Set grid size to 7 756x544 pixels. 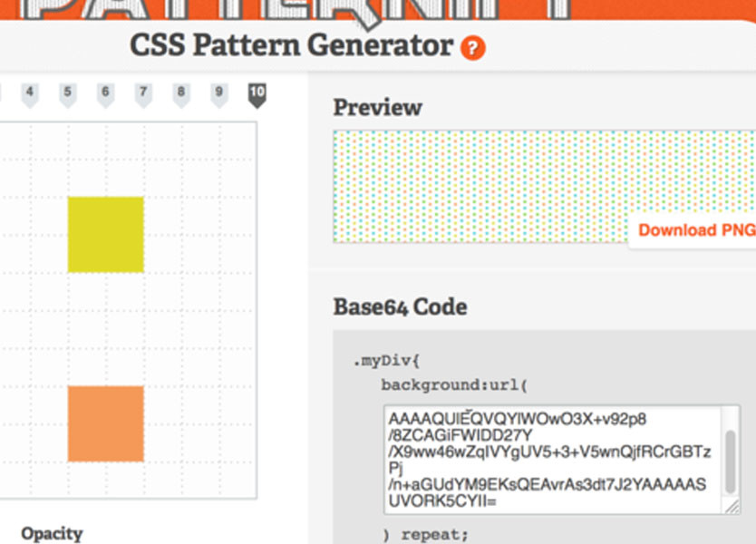pos(143,93)
